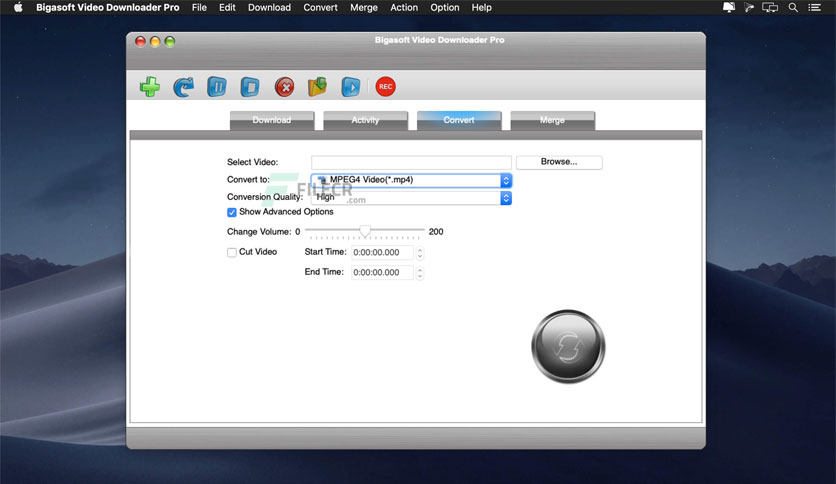Open the Option menu
This screenshot has width=836, height=484.
(445, 7)
